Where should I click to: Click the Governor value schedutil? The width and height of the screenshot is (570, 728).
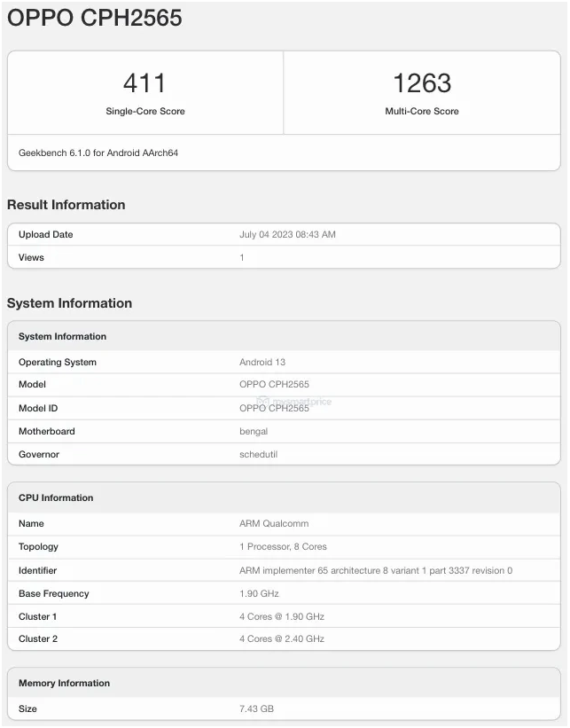[x=258, y=455]
